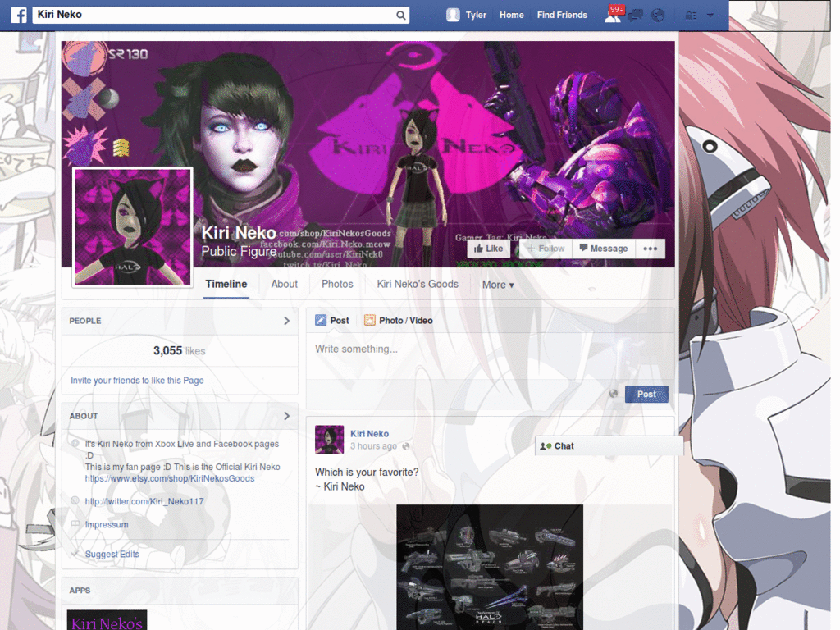The width and height of the screenshot is (840, 630).
Task: Click Kiri Neko post author avatar
Action: click(330, 440)
